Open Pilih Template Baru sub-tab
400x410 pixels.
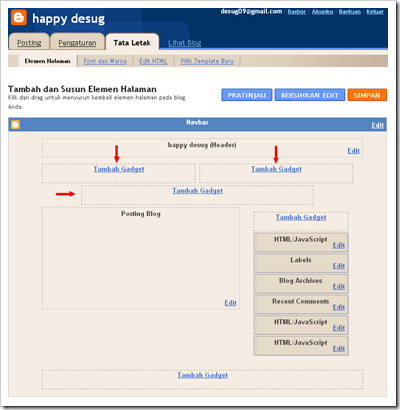(x=207, y=61)
